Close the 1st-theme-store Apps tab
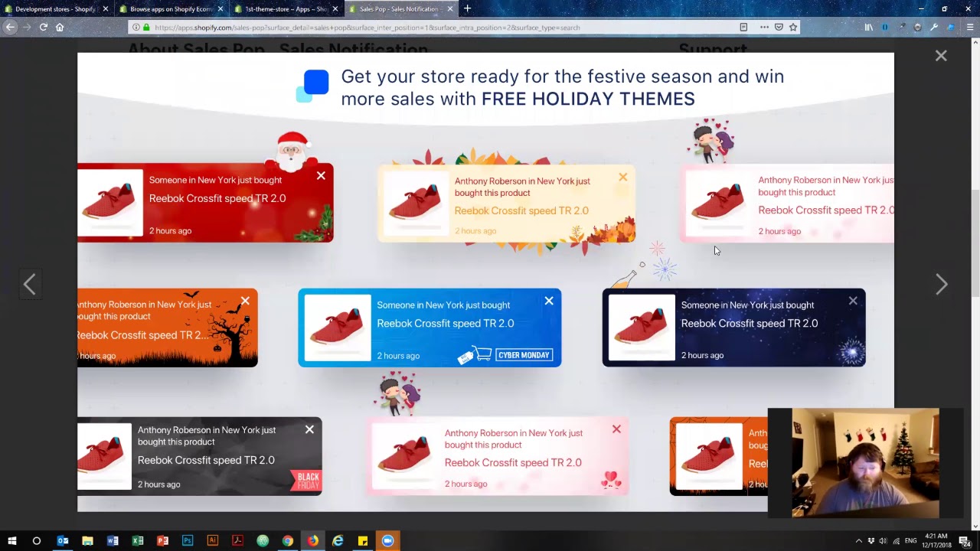Viewport: 980px width, 551px height. pos(335,9)
